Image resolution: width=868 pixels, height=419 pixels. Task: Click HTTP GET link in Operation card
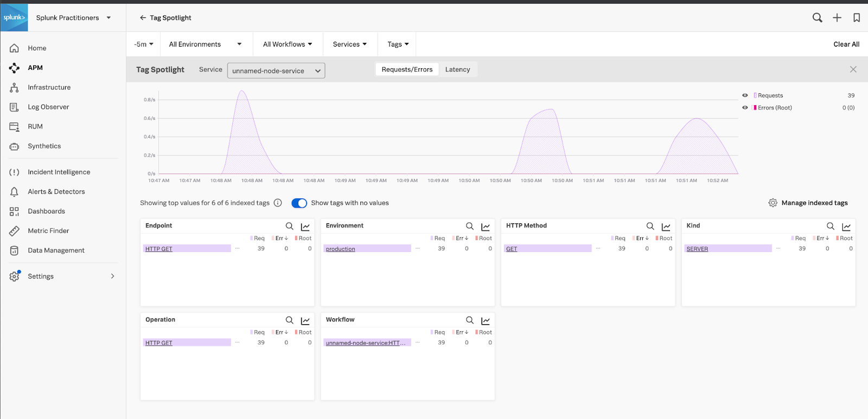159,343
